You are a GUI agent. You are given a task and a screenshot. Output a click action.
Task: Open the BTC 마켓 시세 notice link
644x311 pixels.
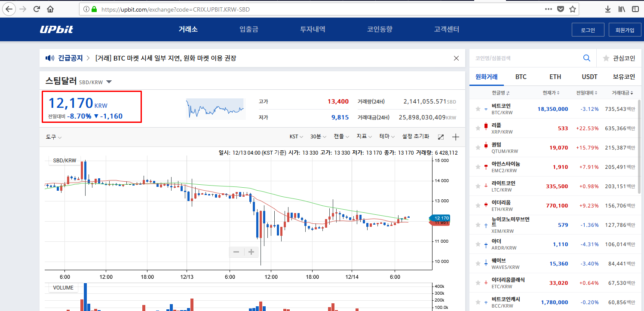[166, 58]
